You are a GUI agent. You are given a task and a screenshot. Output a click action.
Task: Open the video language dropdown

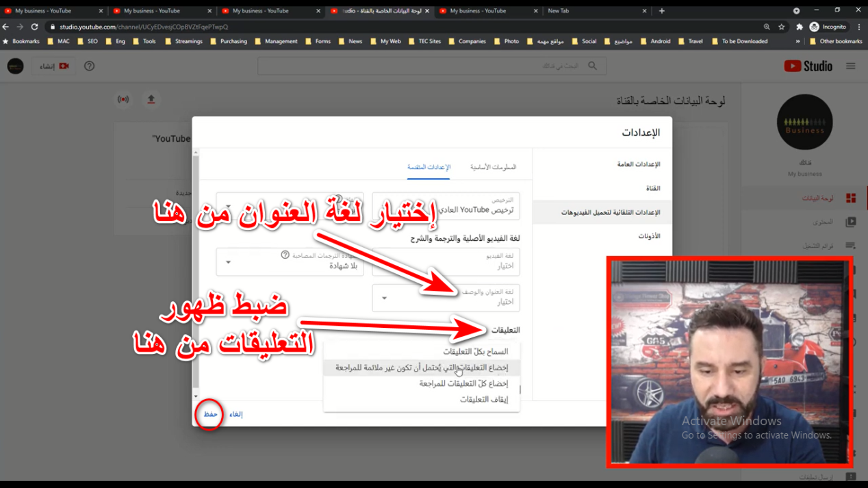click(445, 261)
